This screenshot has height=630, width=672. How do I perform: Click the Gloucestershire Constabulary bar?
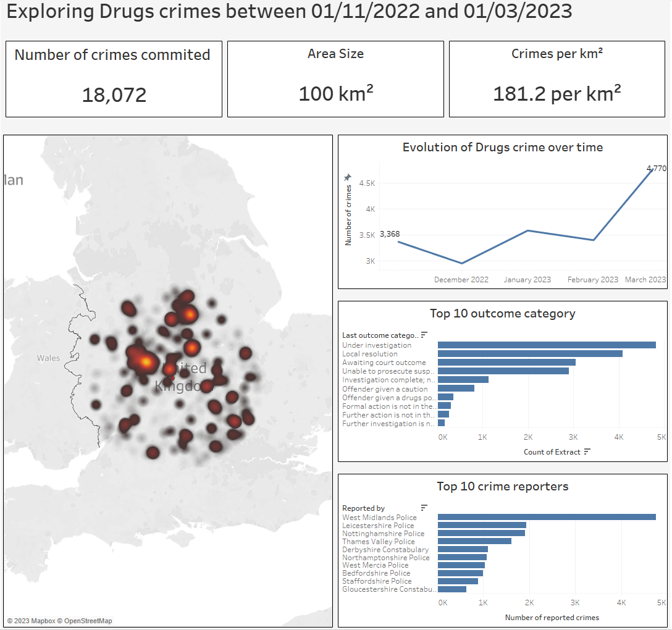452,589
